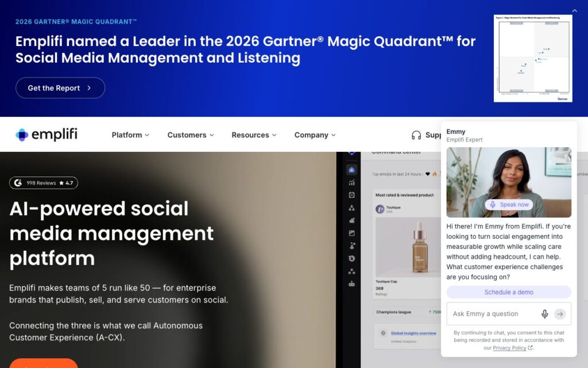The width and height of the screenshot is (588, 368).
Task: Click the home icon in the dashboard sidebar
Action: click(351, 170)
